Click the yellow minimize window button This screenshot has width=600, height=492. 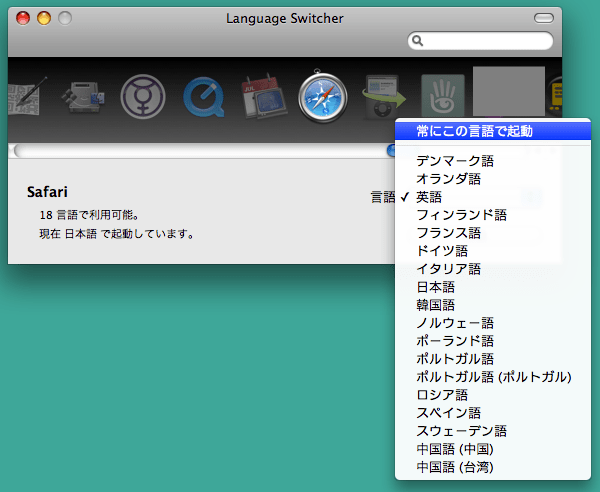[44, 18]
